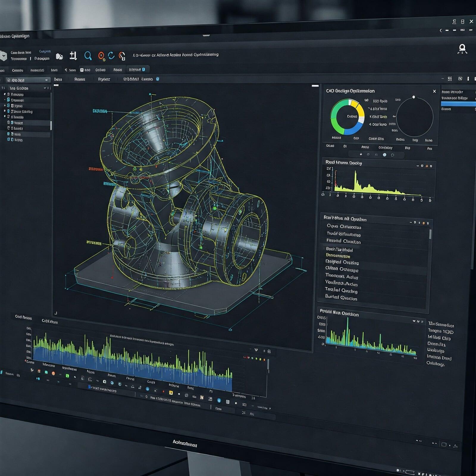Image resolution: width=476 pixels, height=476 pixels.
Task: Select the yellow highlighted row in the options list
Action: click(338, 256)
